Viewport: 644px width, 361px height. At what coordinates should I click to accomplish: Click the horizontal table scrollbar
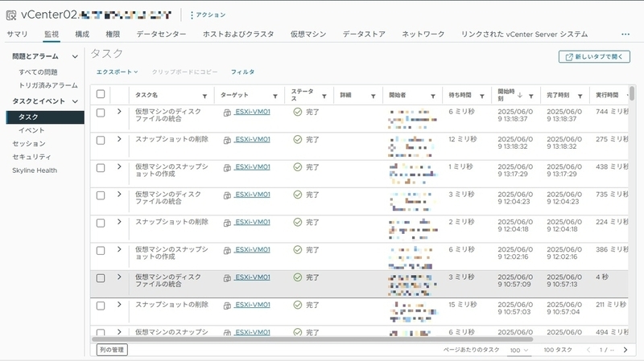click(x=312, y=339)
